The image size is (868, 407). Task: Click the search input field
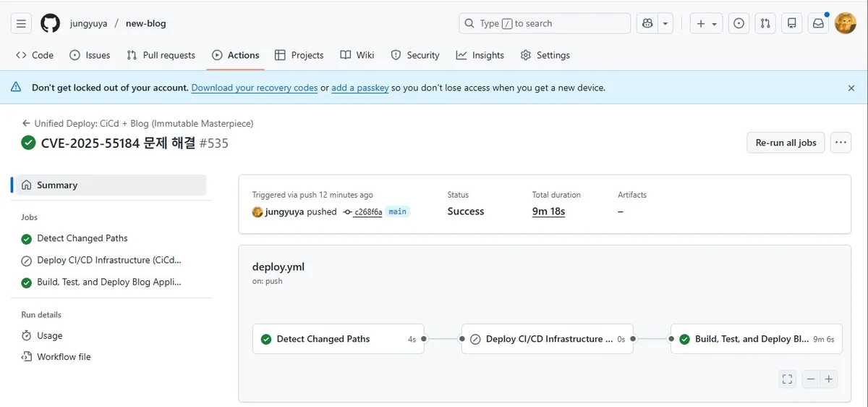(545, 23)
